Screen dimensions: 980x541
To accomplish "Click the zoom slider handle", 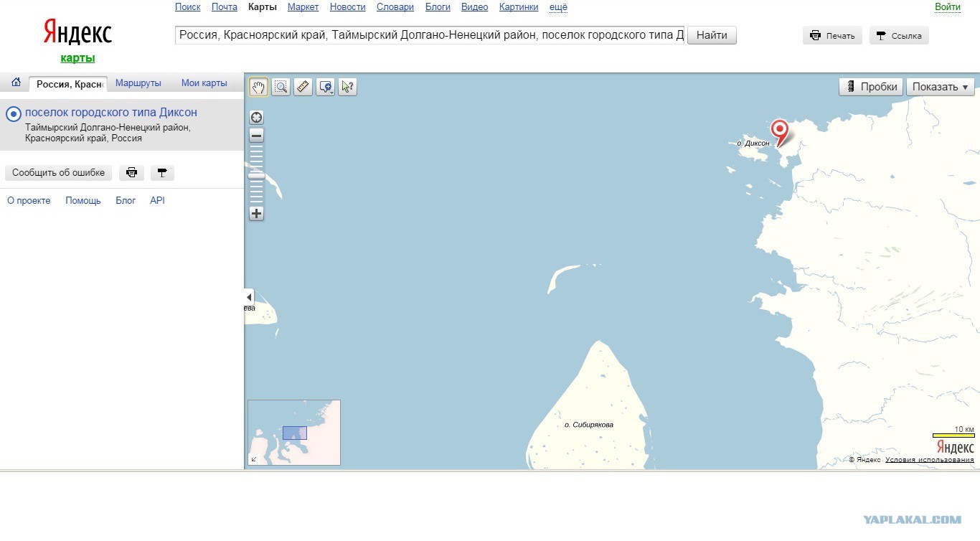I will point(256,175).
